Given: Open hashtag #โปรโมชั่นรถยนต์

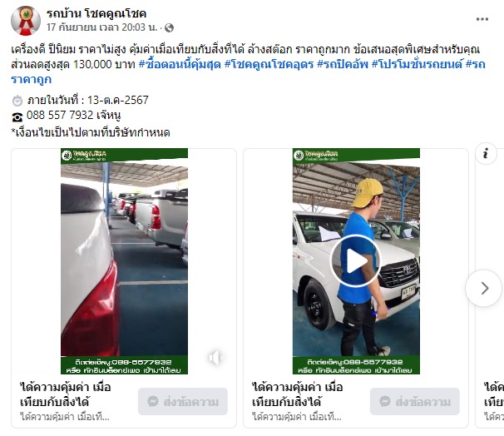Looking at the screenshot, I should [417, 65].
